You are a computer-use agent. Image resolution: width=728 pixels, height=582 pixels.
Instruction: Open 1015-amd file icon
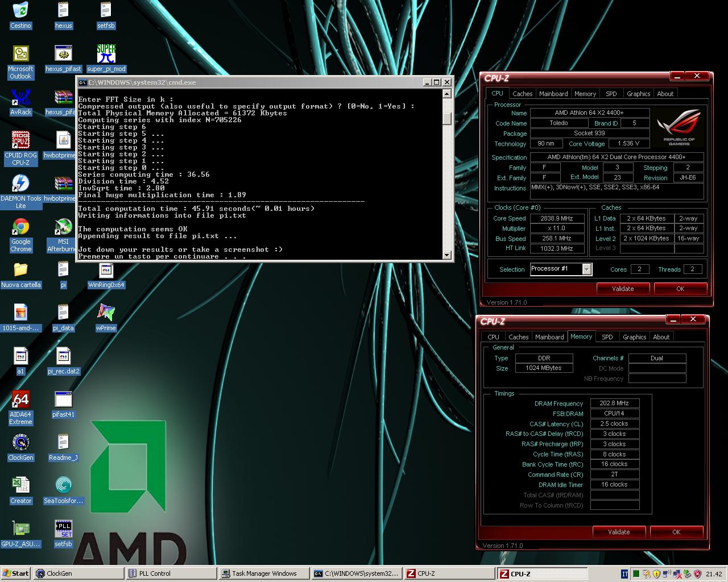pyautogui.click(x=20, y=318)
